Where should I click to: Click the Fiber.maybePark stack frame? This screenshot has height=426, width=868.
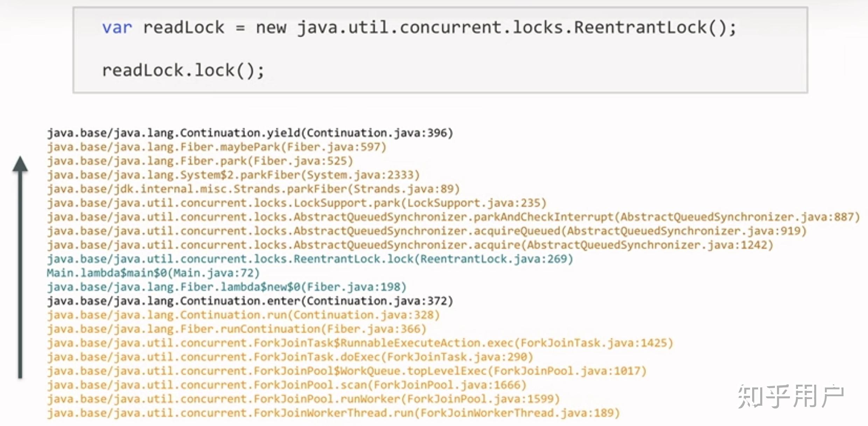(x=217, y=147)
